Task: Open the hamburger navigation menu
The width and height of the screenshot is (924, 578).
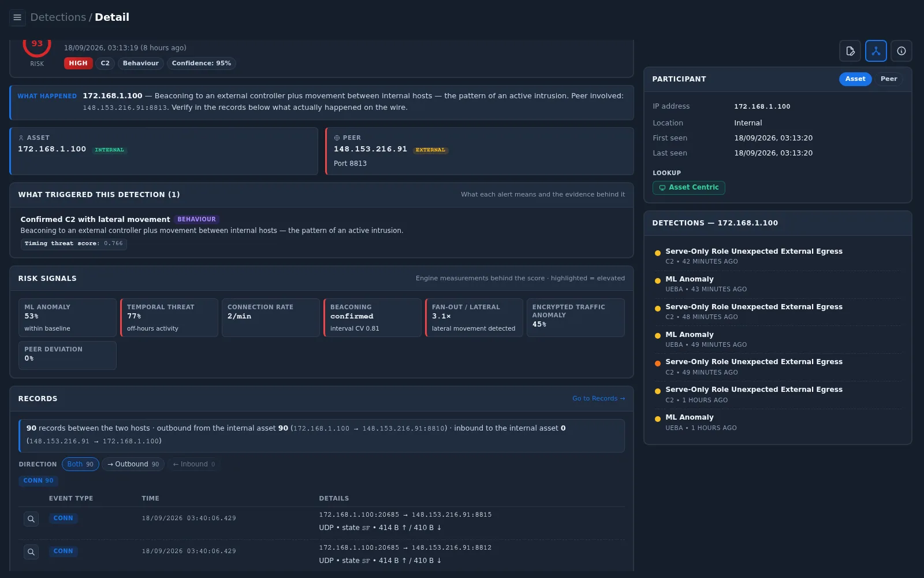Action: [17, 17]
